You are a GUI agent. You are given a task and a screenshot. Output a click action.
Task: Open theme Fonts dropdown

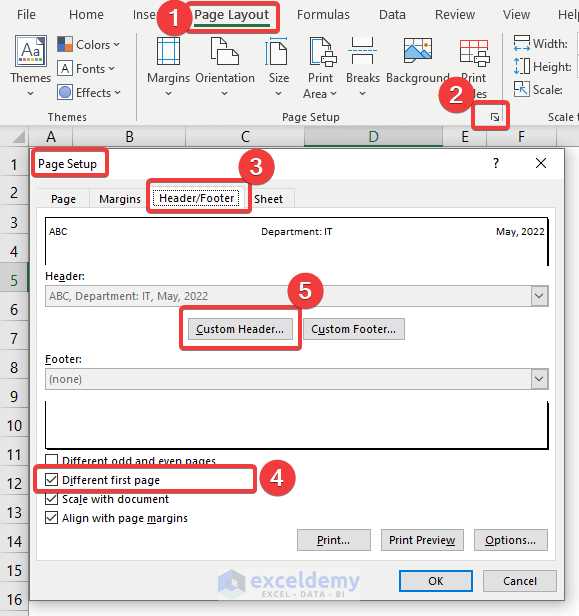[x=86, y=69]
